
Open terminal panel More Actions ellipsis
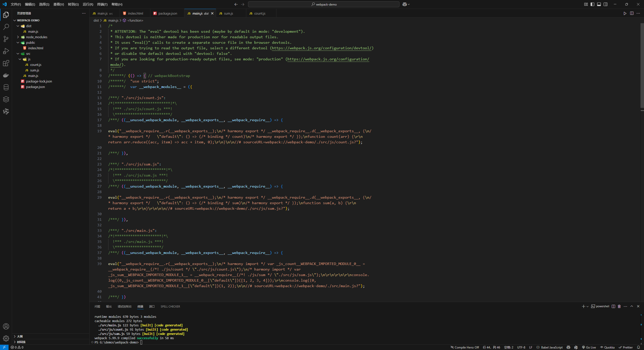click(625, 306)
